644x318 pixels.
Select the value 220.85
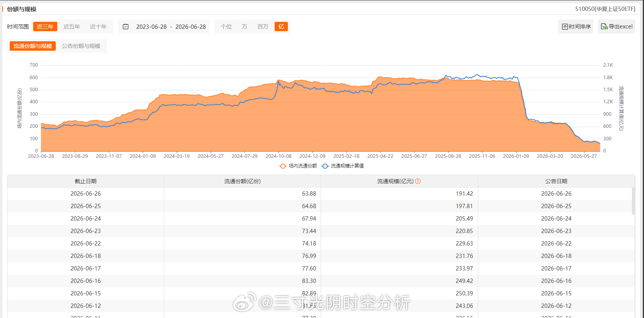click(464, 231)
